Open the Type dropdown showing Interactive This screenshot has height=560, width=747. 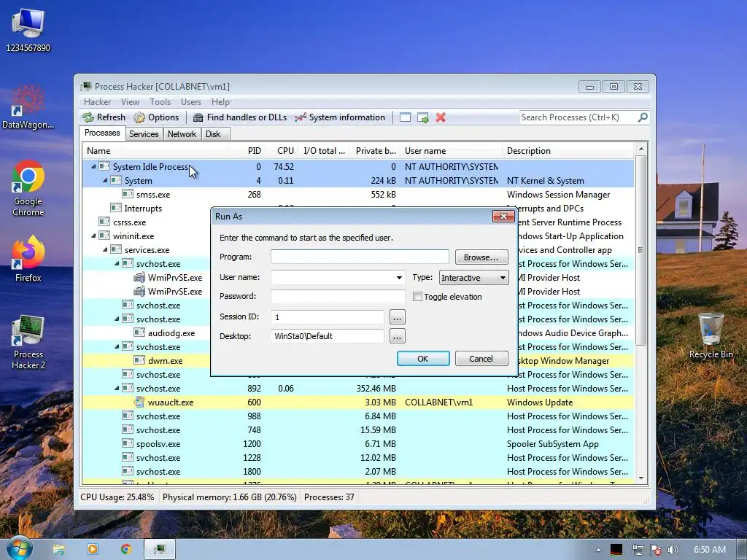(473, 278)
